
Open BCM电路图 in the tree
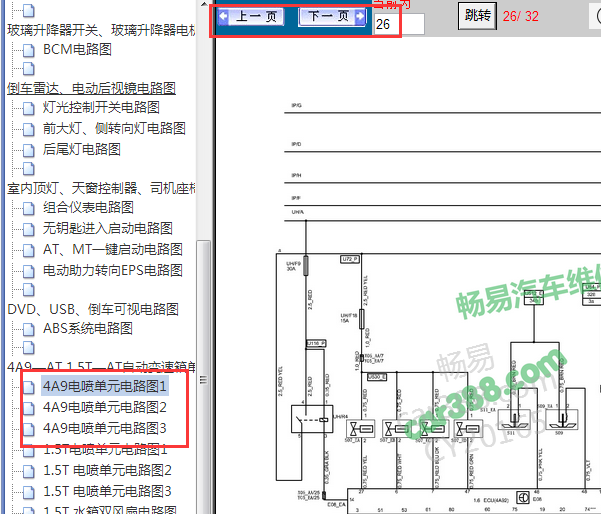[x=77, y=49]
